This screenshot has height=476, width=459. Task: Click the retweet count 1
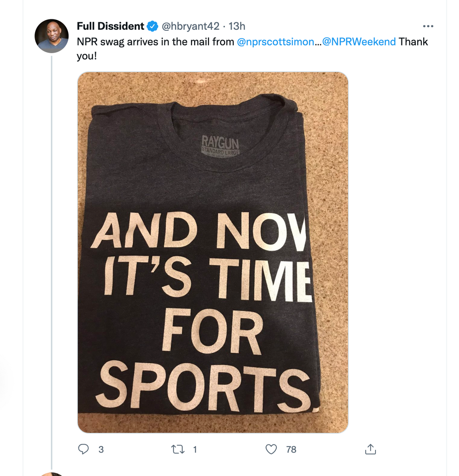(x=195, y=449)
